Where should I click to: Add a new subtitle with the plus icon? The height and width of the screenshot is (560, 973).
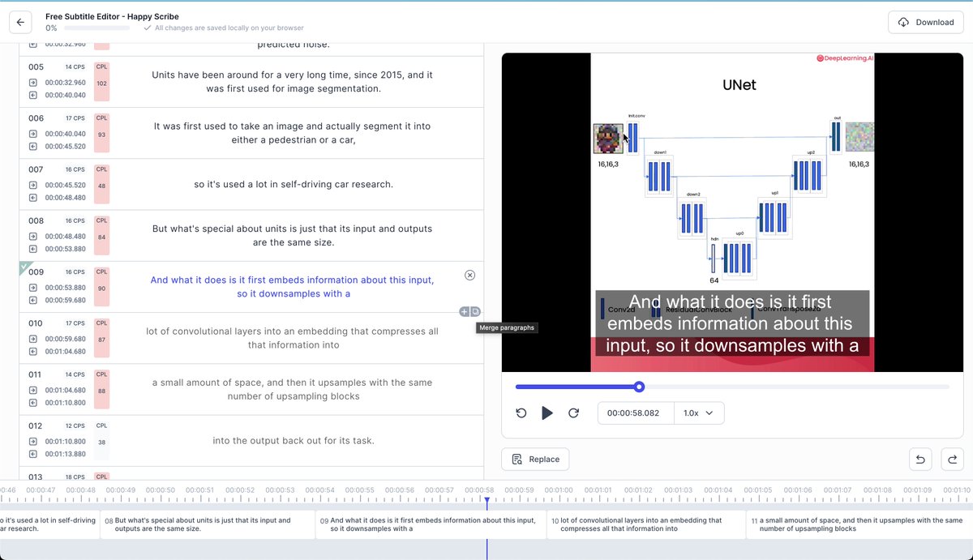point(464,311)
